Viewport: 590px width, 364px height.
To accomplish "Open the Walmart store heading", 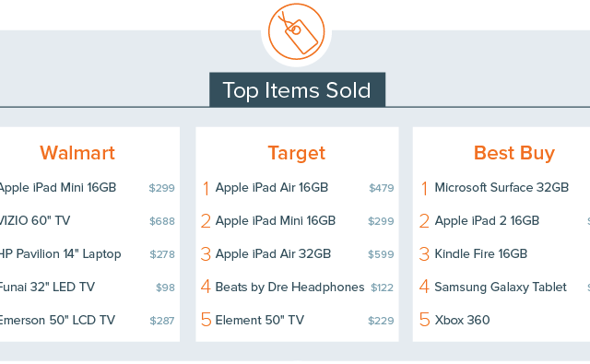I will click(77, 153).
